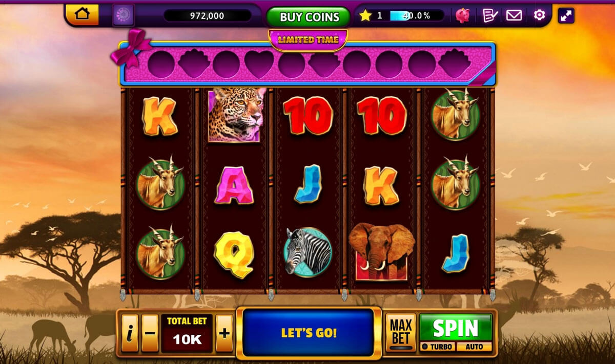Turn on Auto spin
Viewport: 615px width, 364px height.
click(474, 347)
